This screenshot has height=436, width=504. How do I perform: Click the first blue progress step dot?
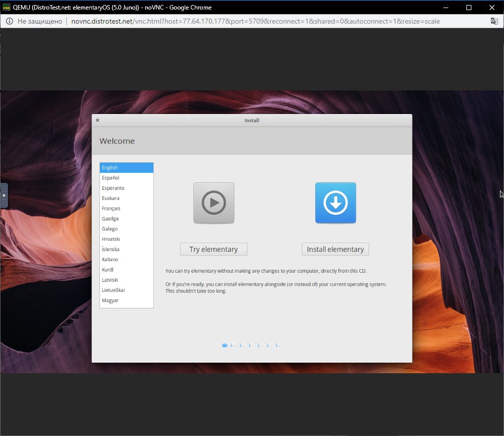(x=225, y=345)
